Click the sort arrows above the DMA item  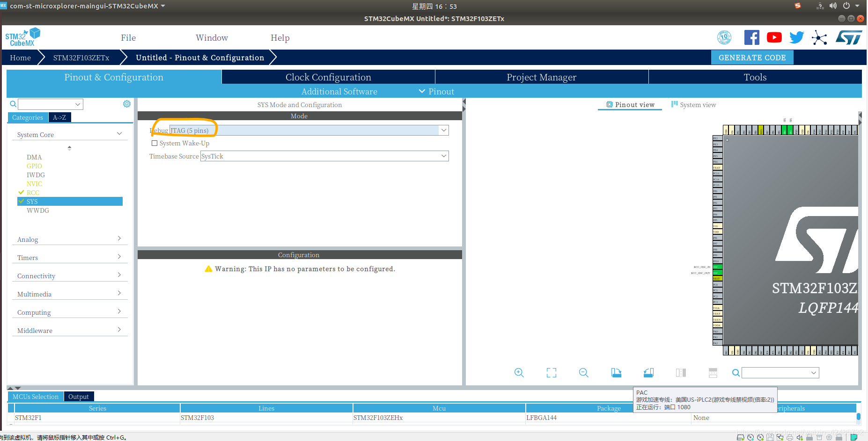click(x=69, y=148)
